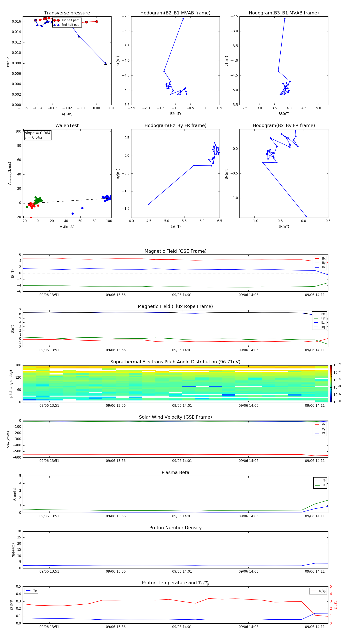351x644 pixels.
Task: Click the 'WalenTest' plot title
Action: coord(67,125)
